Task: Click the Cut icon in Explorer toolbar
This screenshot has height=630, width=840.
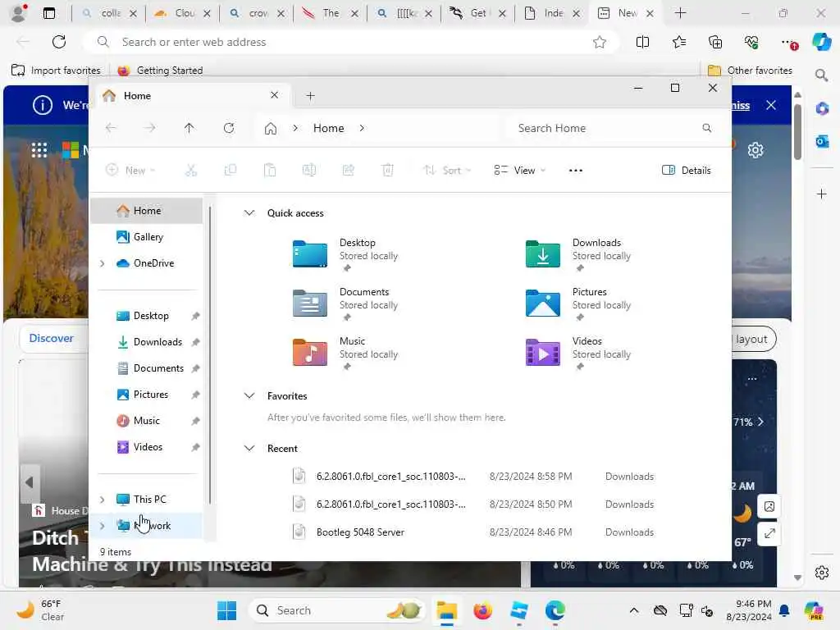Action: tap(190, 171)
